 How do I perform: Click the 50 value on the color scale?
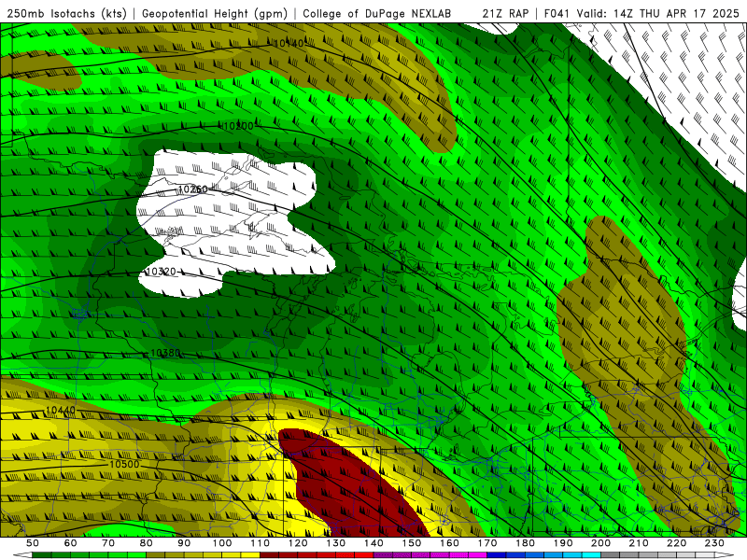point(33,543)
